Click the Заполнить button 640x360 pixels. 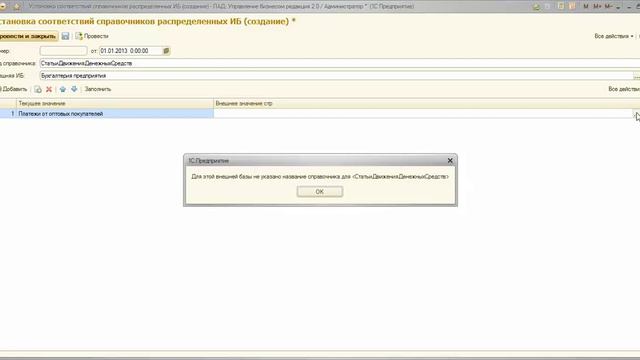(98, 89)
